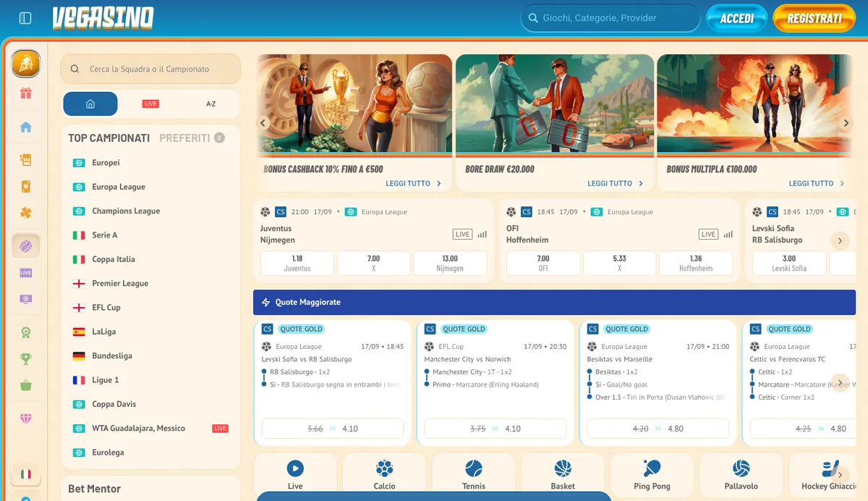Switch to the red LIVE tab in sports panel

coord(150,104)
